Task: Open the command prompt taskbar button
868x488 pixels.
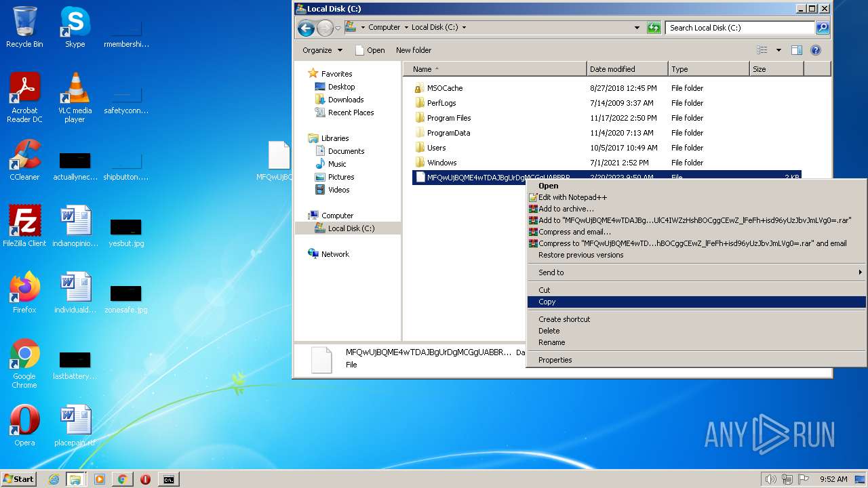Action: click(x=168, y=479)
